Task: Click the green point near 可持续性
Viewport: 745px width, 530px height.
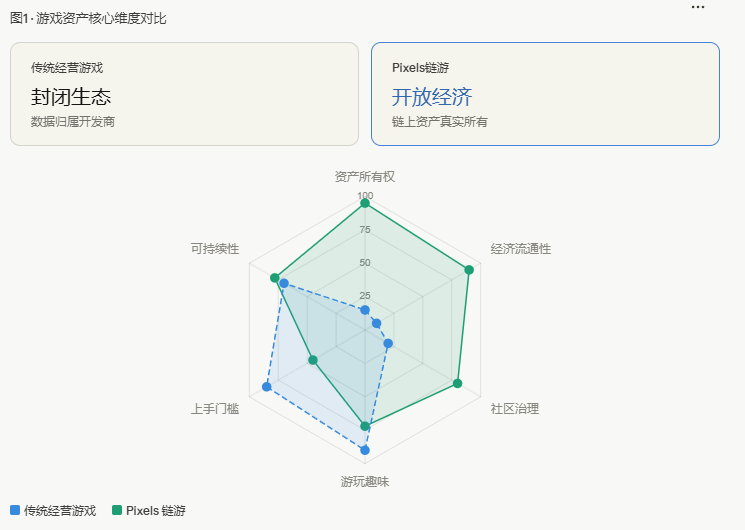Action: pos(274,278)
